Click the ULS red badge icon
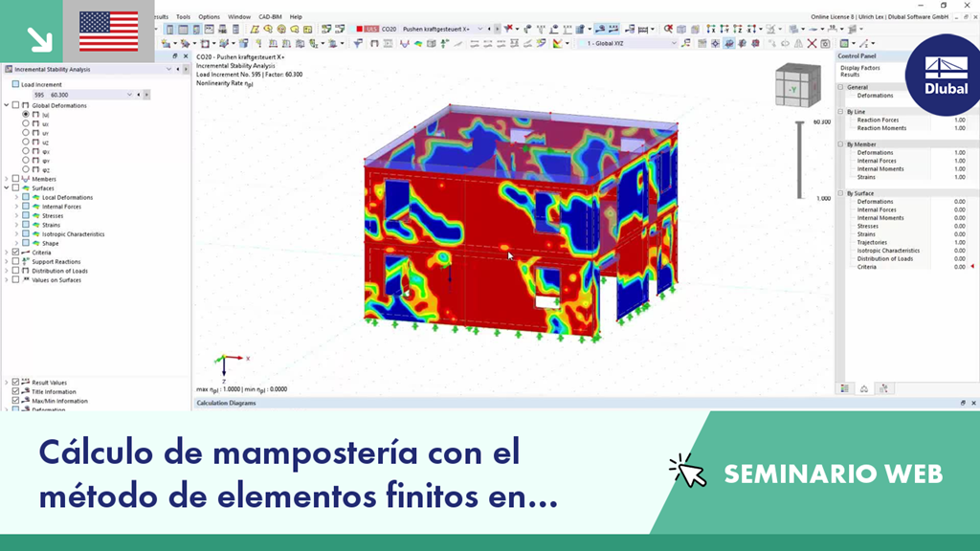Image resolution: width=980 pixels, height=551 pixels. [x=371, y=29]
